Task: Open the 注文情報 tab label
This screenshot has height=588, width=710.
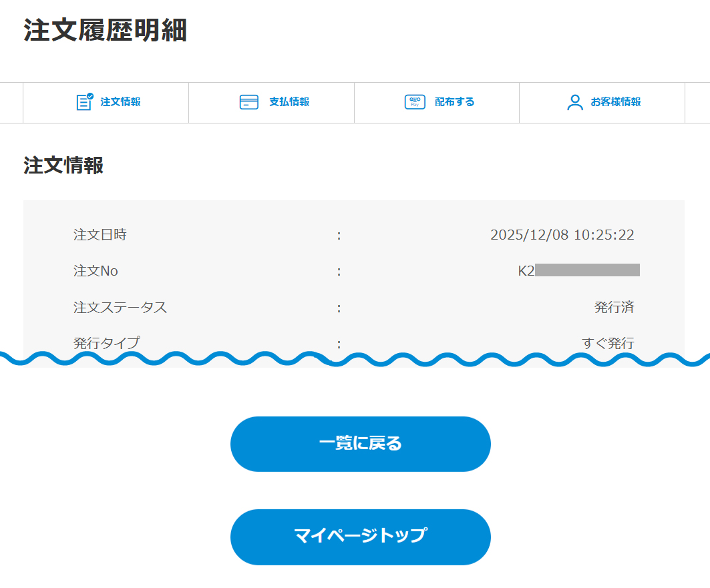Action: tap(121, 102)
